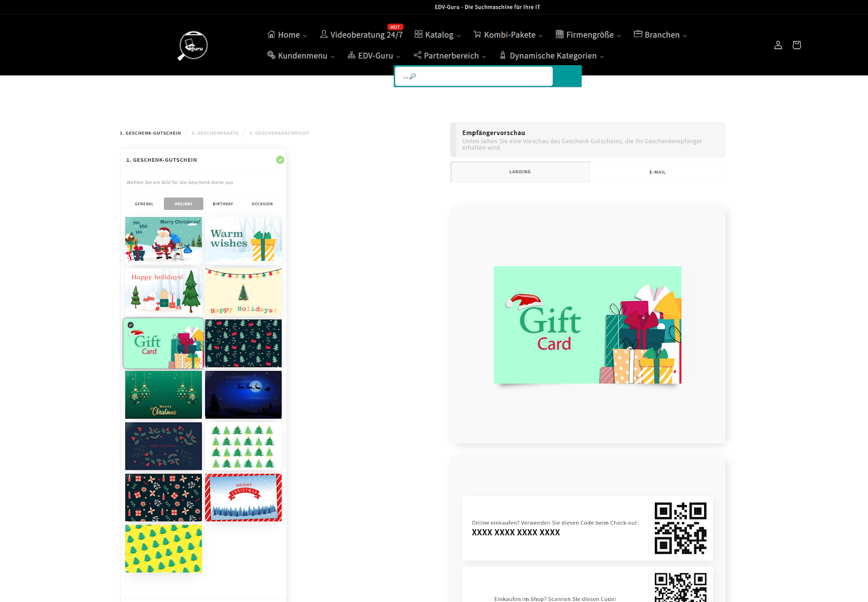Screen dimensions: 868x602
Task: Click the HOT badge on Videoberatung
Action: (395, 27)
